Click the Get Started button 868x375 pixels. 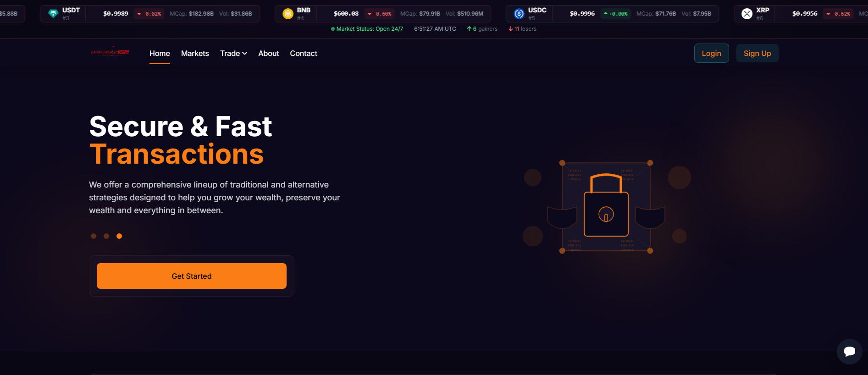pos(192,276)
